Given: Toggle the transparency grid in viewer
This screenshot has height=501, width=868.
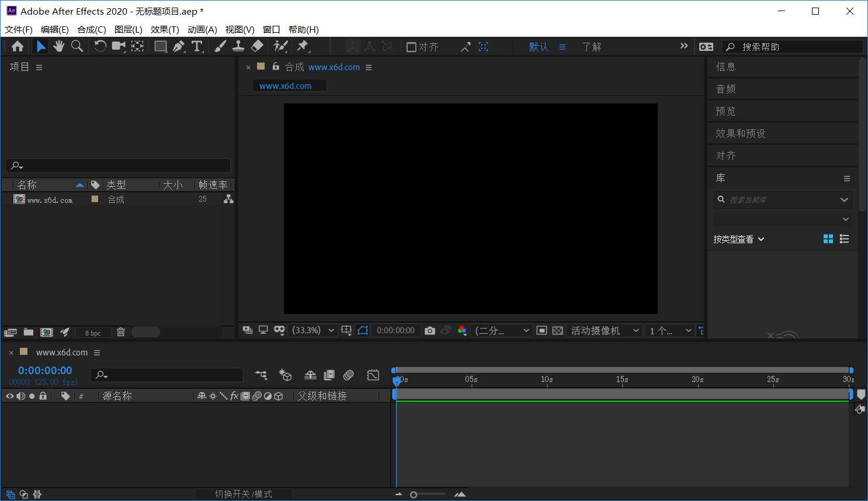Looking at the screenshot, I should point(558,330).
